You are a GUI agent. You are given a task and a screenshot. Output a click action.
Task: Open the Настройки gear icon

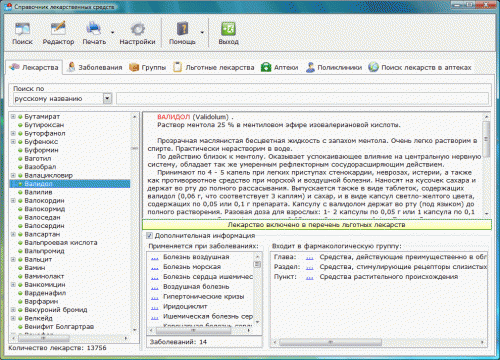137,29
